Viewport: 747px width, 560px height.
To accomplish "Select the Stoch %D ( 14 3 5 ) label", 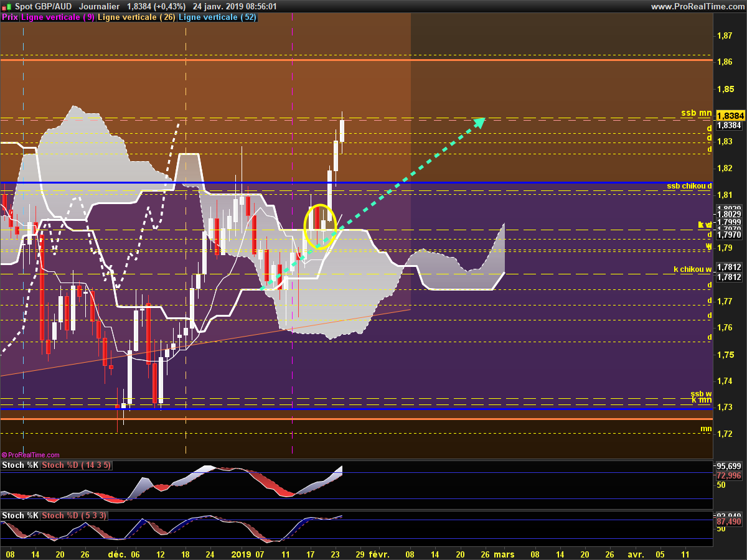I will [77, 465].
